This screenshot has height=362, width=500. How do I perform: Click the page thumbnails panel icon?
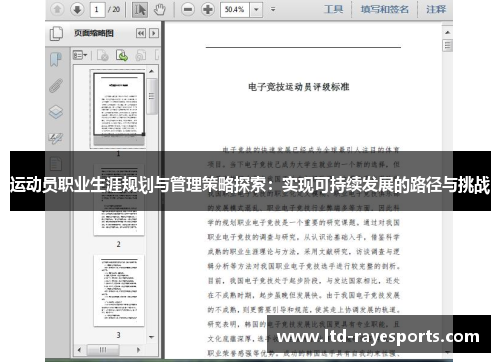[x=56, y=33]
